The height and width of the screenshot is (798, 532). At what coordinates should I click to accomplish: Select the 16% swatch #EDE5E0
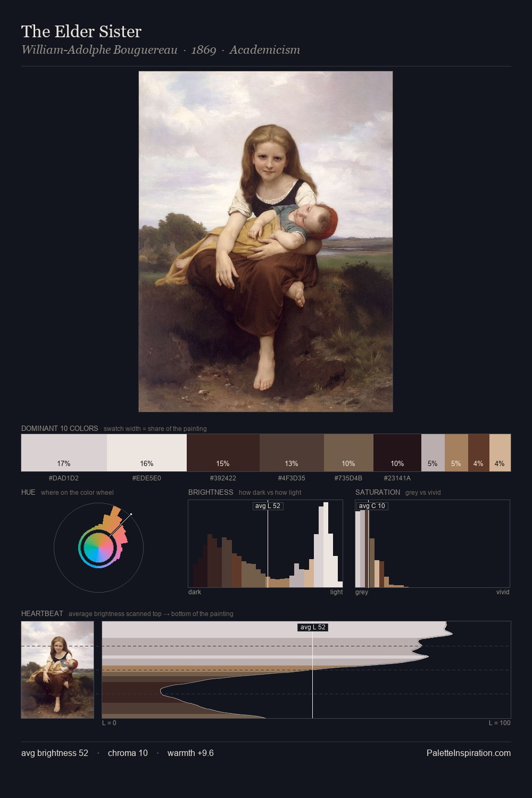coord(147,453)
